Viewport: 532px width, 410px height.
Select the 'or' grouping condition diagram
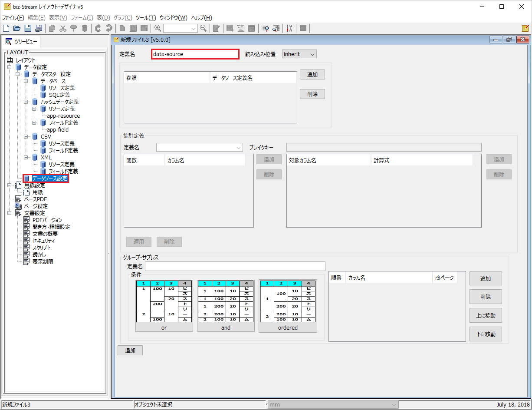tap(164, 306)
